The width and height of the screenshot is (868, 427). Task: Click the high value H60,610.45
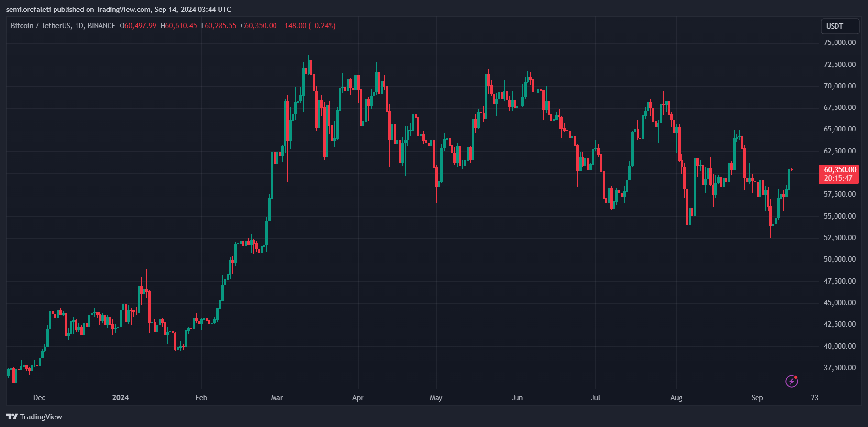click(179, 26)
